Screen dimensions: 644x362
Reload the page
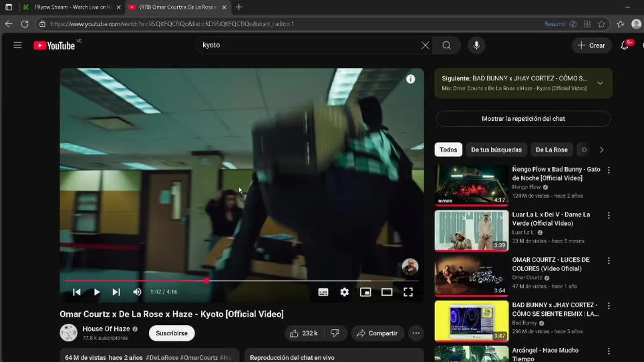(25, 24)
